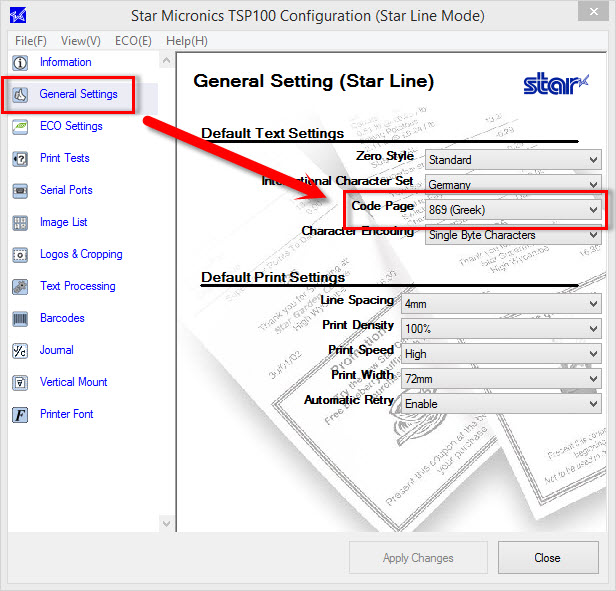Click sidebar scroll down arrow

pyautogui.click(x=167, y=524)
